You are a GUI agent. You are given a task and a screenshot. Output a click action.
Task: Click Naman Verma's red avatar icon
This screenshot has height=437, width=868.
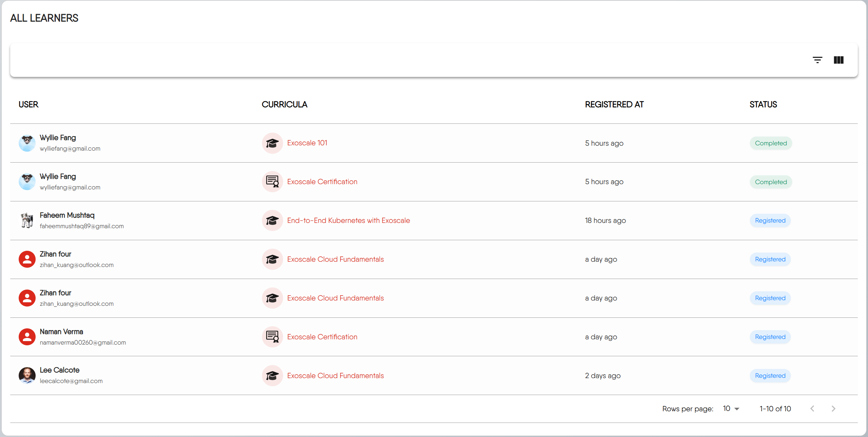pos(27,337)
